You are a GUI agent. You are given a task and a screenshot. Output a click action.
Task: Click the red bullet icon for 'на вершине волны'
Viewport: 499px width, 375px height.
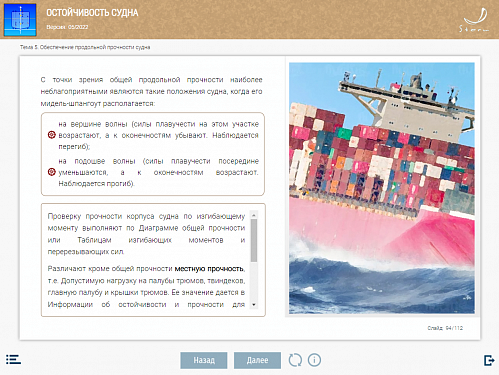pyautogui.click(x=51, y=135)
